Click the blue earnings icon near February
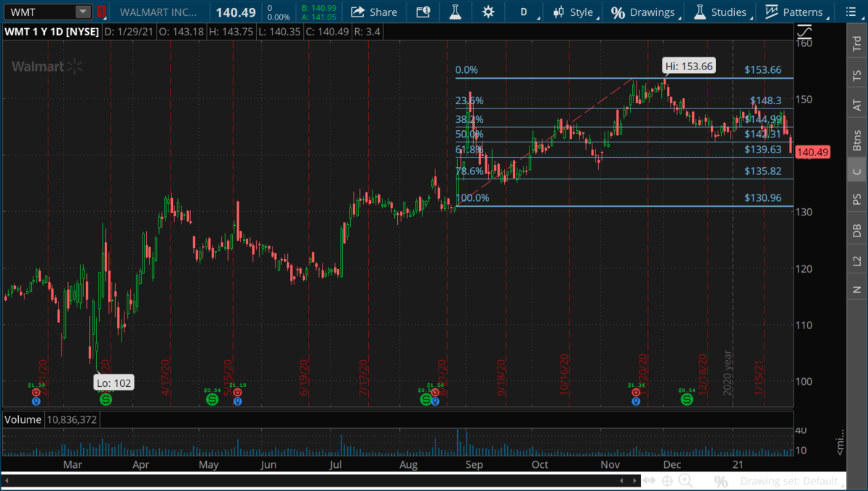 coord(35,400)
